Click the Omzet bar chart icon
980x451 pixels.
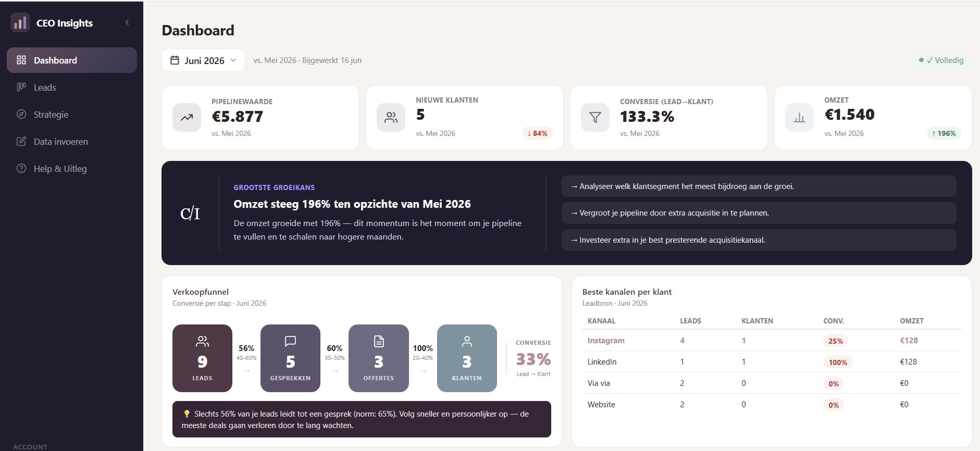coord(799,118)
